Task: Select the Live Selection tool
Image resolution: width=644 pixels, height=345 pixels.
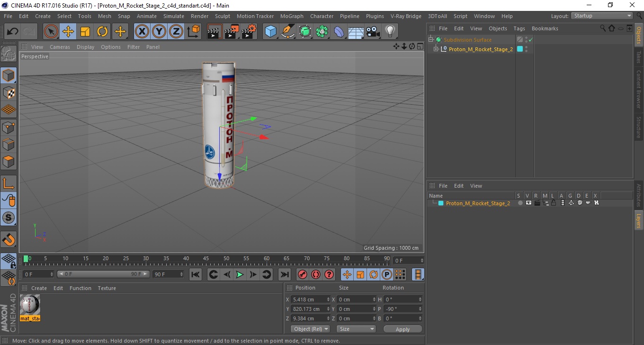Action: pyautogui.click(x=51, y=32)
